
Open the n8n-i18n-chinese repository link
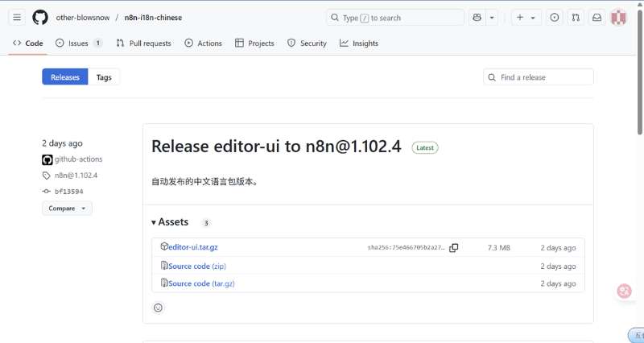(x=153, y=18)
